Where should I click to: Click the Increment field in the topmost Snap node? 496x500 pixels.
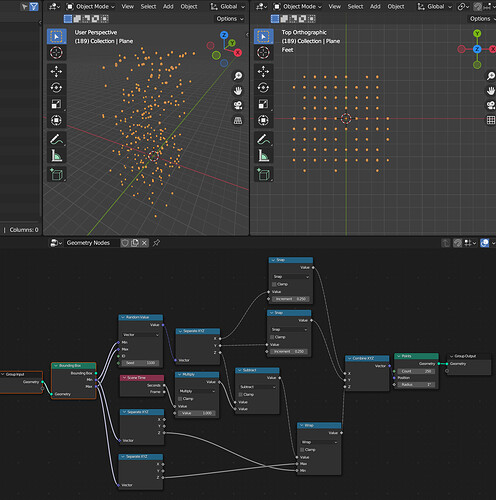pos(291,299)
